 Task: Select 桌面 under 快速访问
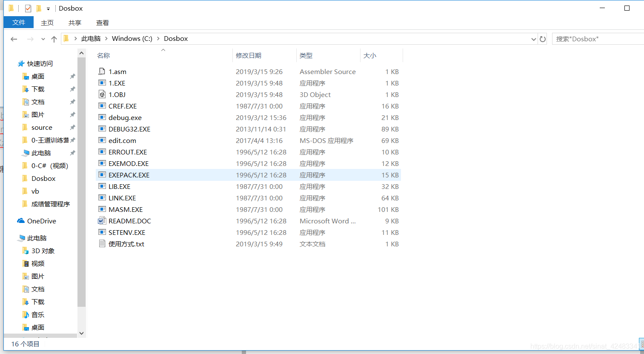click(x=38, y=76)
